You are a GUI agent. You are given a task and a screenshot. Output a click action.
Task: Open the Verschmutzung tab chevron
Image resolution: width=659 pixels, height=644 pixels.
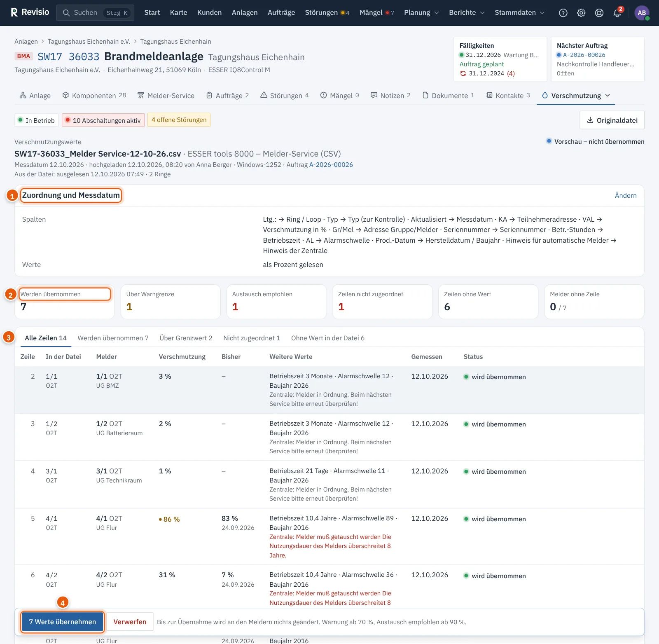click(x=608, y=95)
